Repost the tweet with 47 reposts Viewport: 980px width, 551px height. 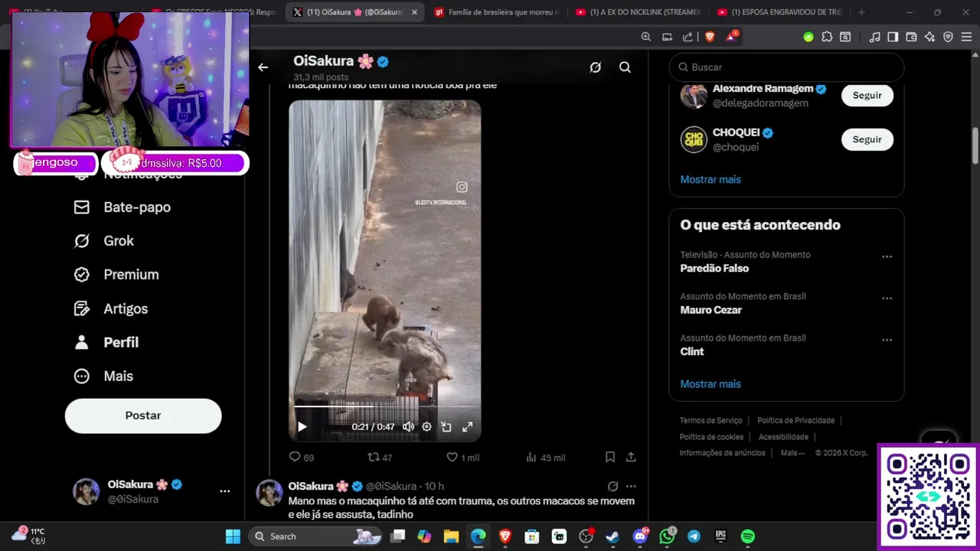(380, 458)
